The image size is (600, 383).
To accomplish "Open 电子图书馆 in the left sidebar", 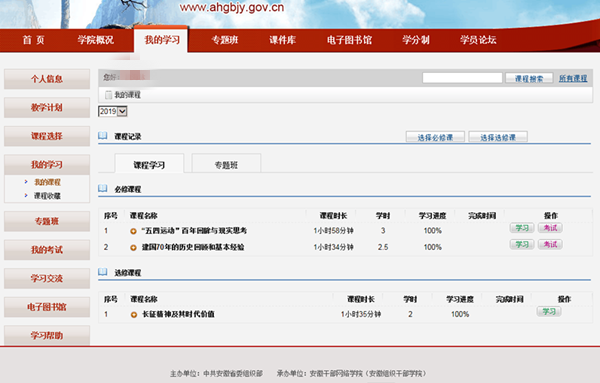I will pos(47,307).
